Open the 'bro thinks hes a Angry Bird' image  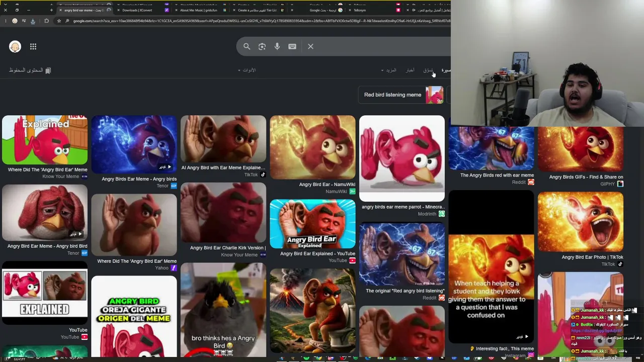coord(223,310)
